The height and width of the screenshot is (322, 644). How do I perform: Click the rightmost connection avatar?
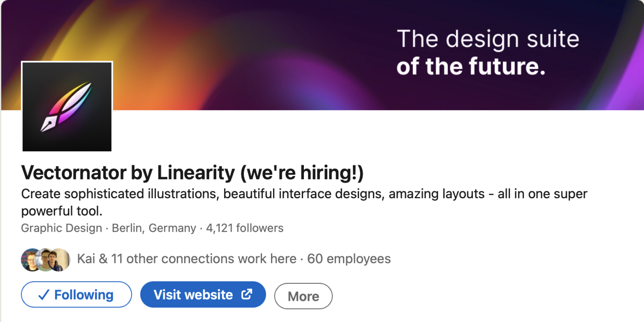point(59,260)
